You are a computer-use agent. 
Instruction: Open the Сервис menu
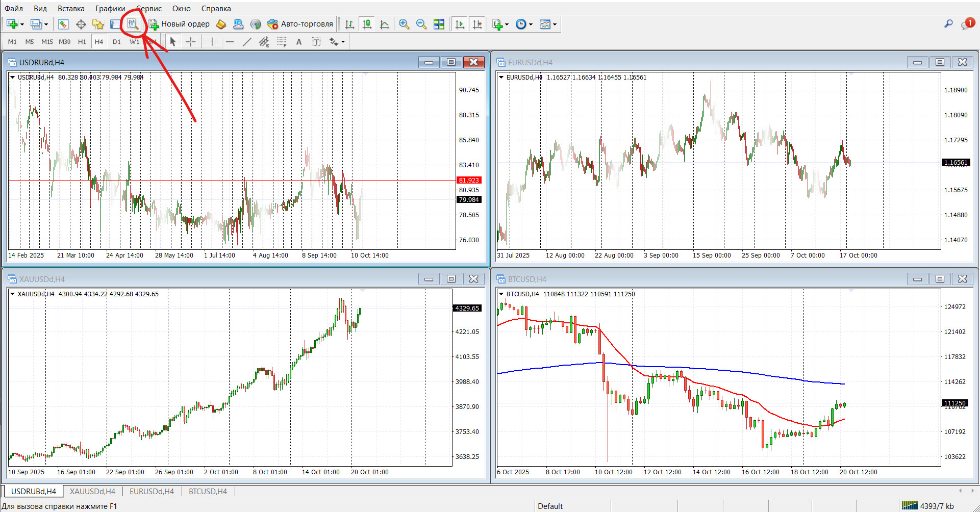[x=149, y=8]
